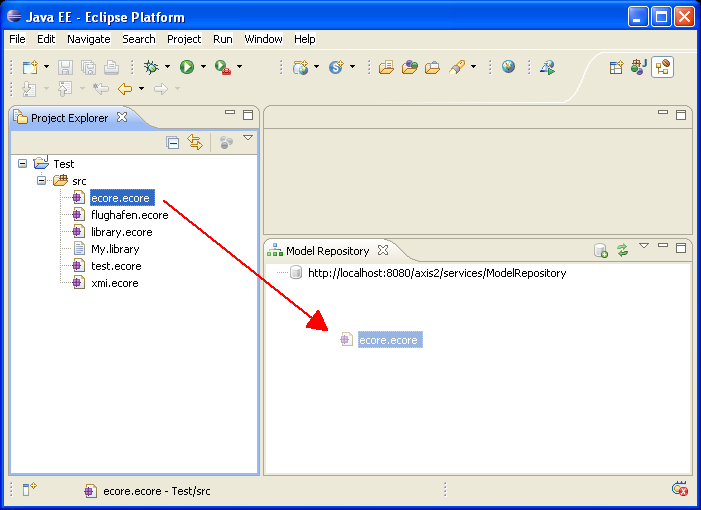Minimize the Project Explorer view
Image resolution: width=701 pixels, height=510 pixels.
(230, 113)
